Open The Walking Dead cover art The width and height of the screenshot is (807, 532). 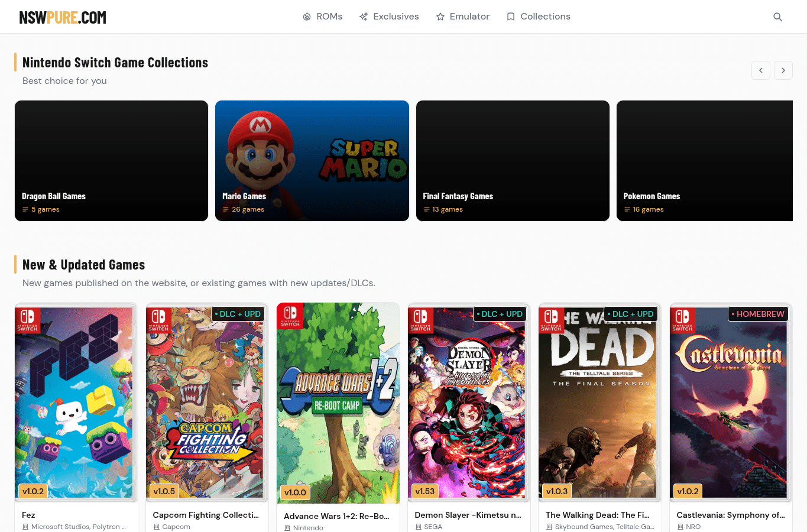point(599,402)
